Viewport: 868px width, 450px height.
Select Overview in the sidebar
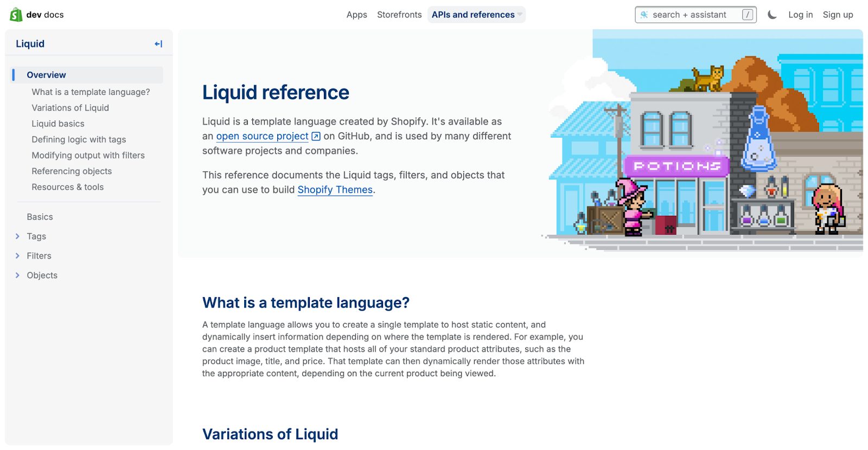pyautogui.click(x=87, y=75)
